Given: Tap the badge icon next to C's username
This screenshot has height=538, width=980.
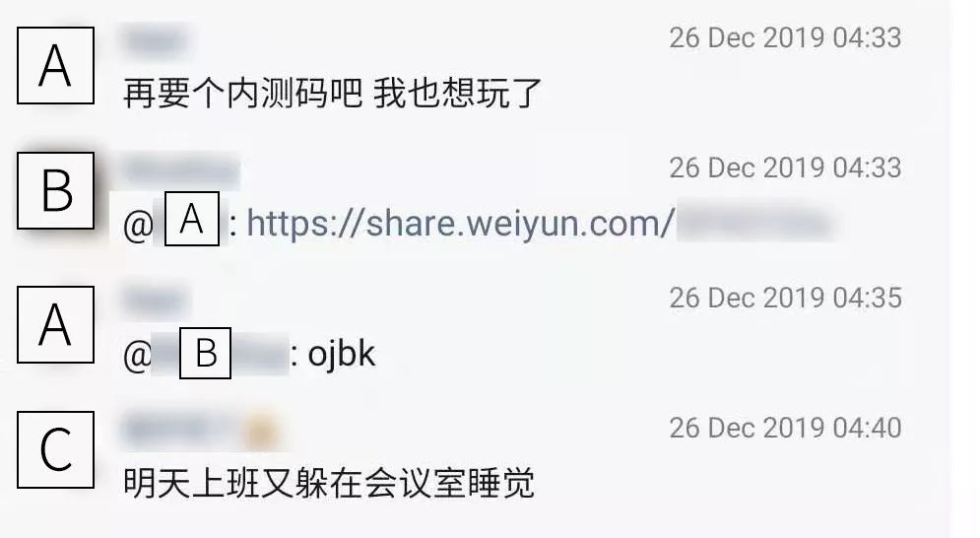Looking at the screenshot, I should coord(261,431).
